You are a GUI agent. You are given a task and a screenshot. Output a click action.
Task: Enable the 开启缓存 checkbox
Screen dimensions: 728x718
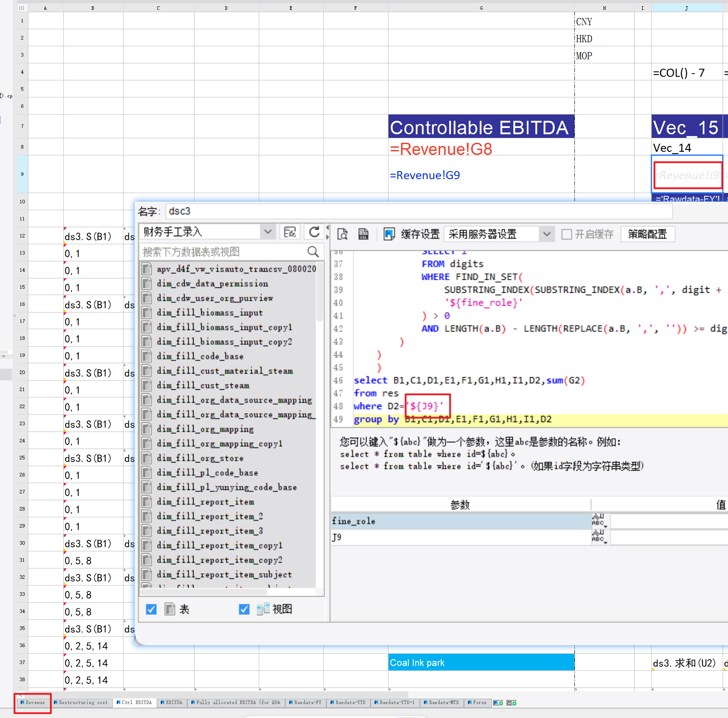pos(567,234)
